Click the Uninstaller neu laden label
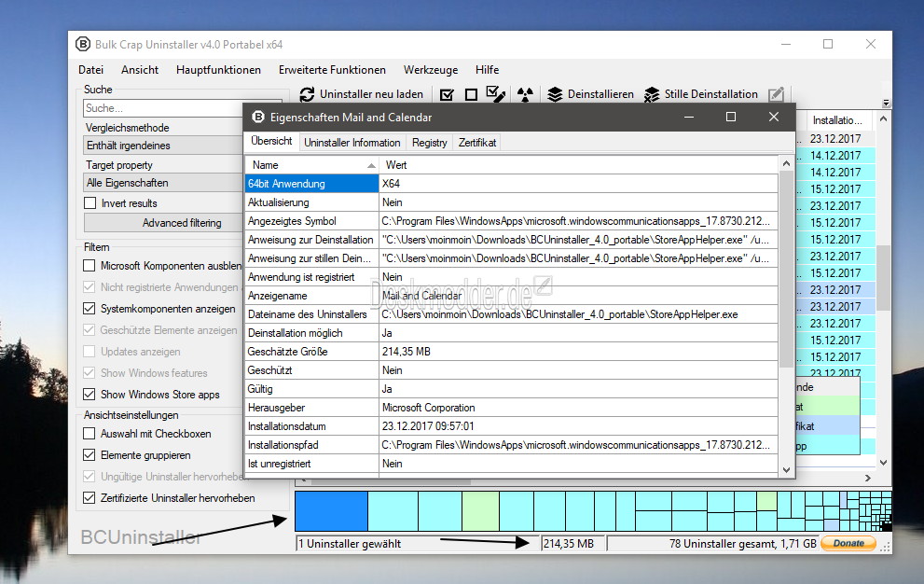The height and width of the screenshot is (584, 924). tap(371, 94)
